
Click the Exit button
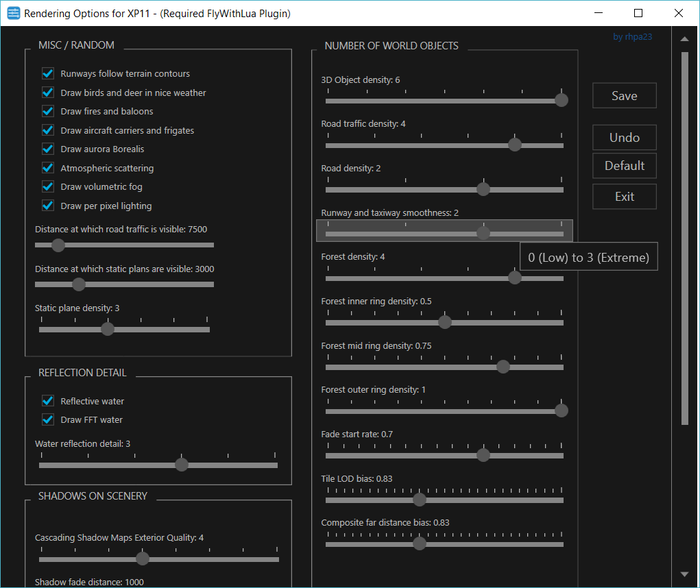pyautogui.click(x=624, y=196)
